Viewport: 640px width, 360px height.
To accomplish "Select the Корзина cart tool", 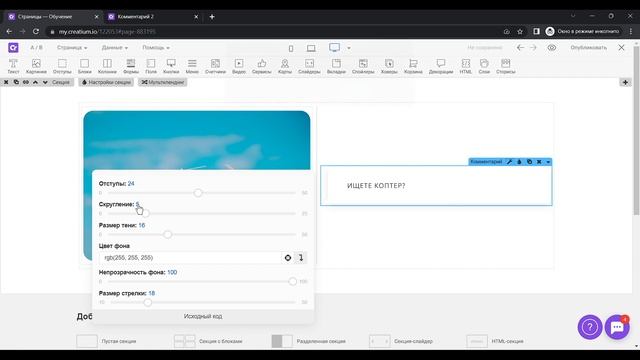I will tap(413, 66).
